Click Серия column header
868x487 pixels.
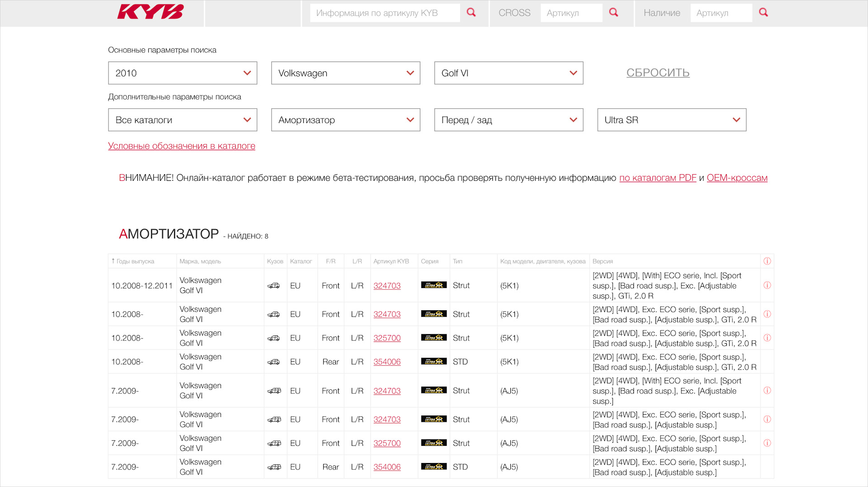(429, 261)
